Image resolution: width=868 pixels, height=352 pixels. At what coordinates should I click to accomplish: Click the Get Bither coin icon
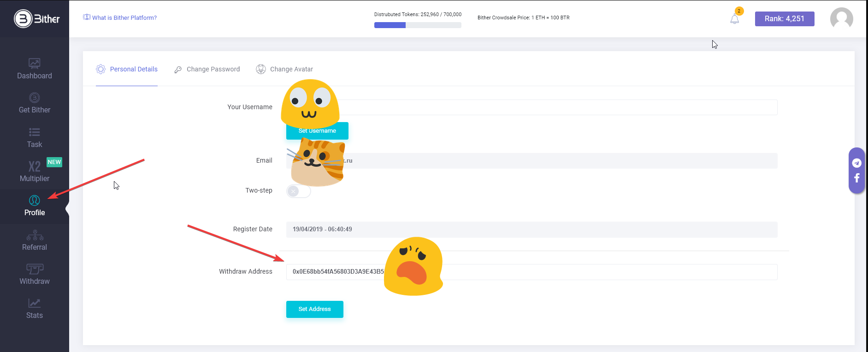[35, 98]
